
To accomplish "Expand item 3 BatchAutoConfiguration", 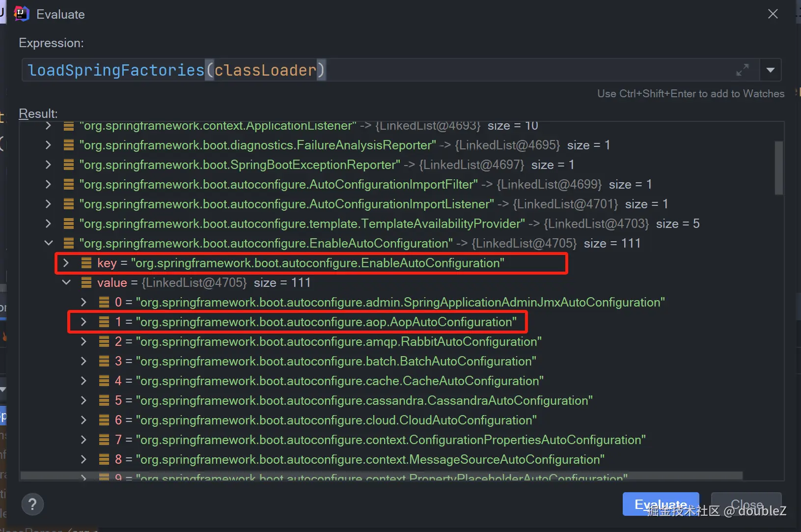I will (x=83, y=361).
